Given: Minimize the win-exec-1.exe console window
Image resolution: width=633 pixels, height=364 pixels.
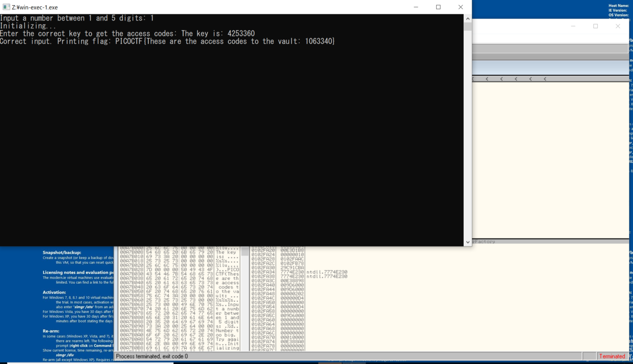Looking at the screenshot, I should click(x=416, y=7).
